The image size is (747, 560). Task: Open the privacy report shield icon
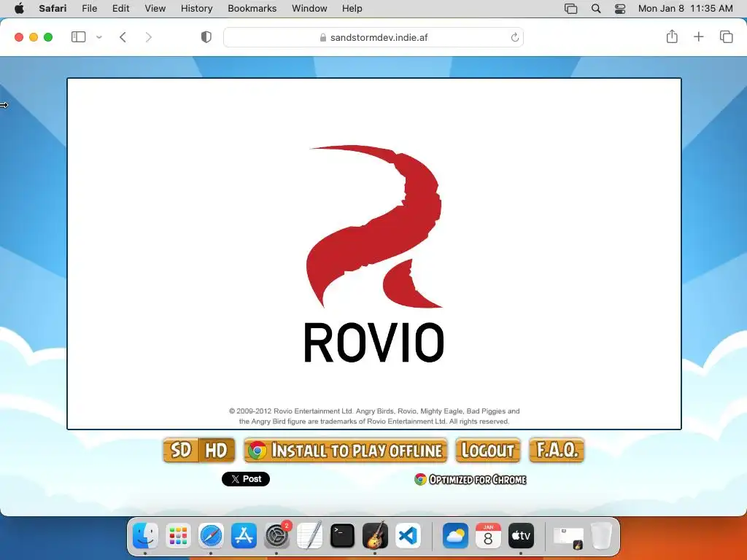pos(206,37)
